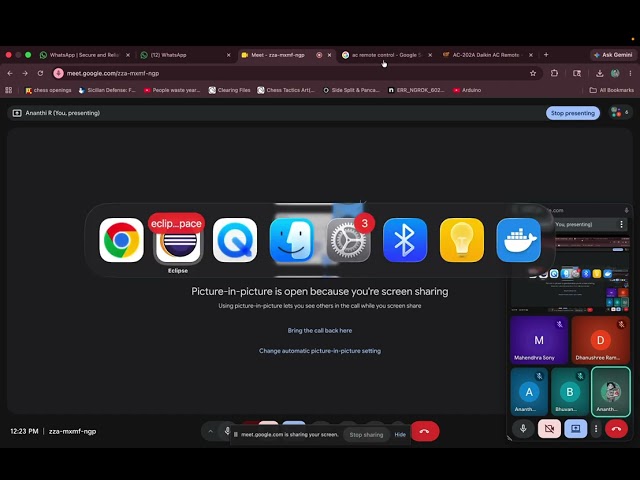This screenshot has height=480, width=640.
Task: Select System Settings in the app switcher
Action: coord(348,240)
